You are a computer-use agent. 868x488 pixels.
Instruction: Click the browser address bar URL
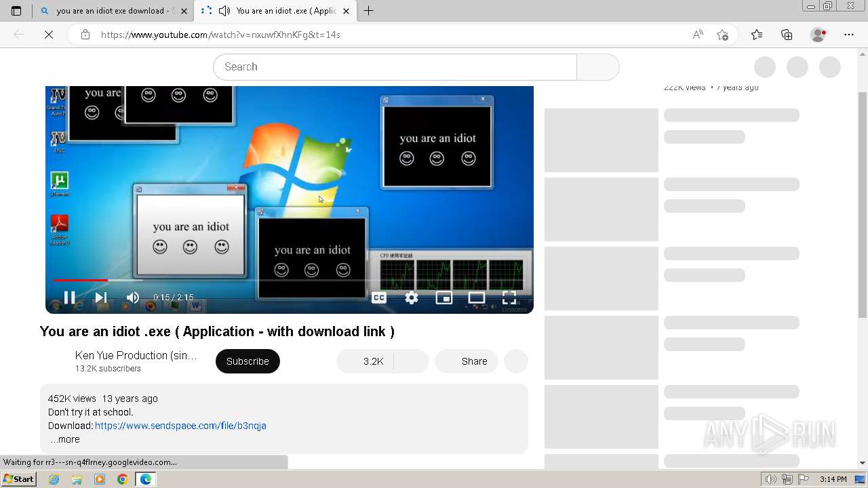(x=220, y=35)
